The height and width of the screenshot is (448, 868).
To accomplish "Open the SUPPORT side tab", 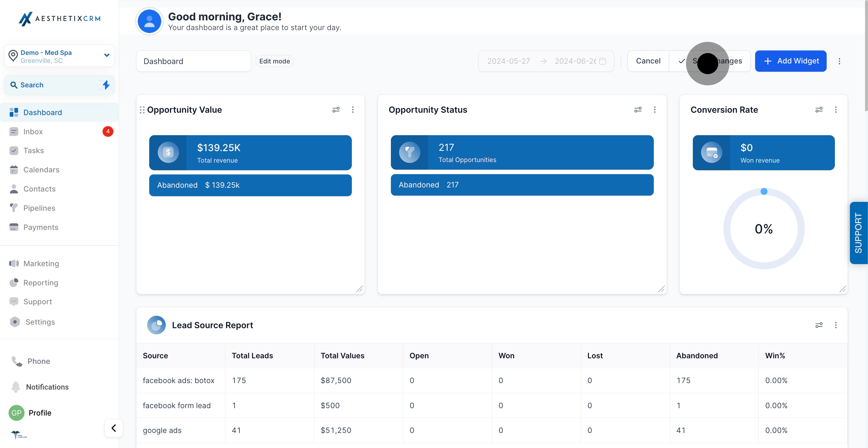I will pyautogui.click(x=859, y=233).
